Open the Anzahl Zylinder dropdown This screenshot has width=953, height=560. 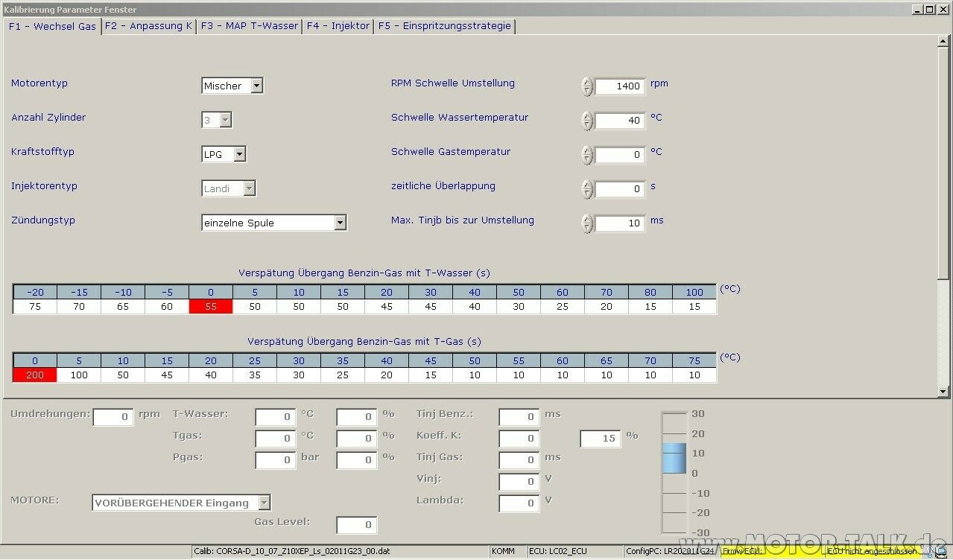(217, 120)
